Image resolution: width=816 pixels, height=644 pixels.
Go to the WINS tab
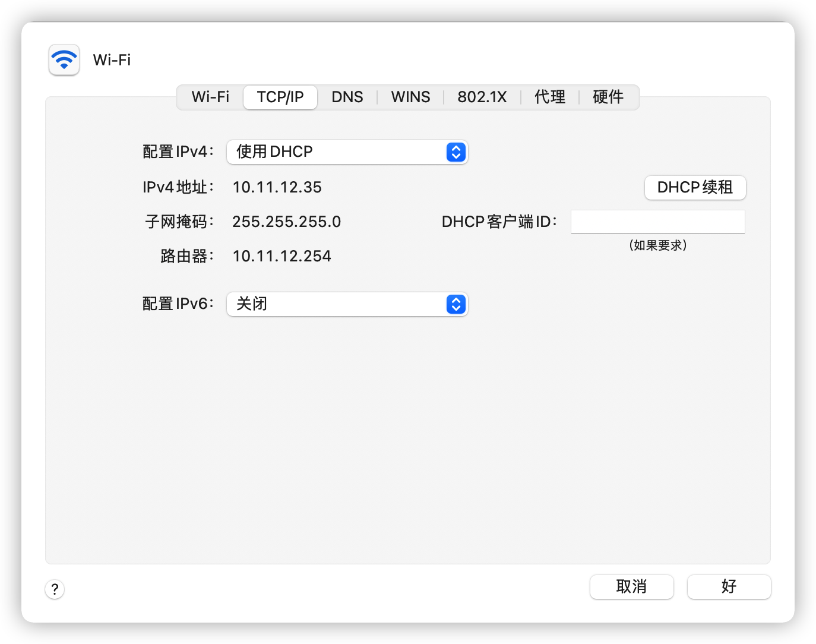(x=410, y=97)
